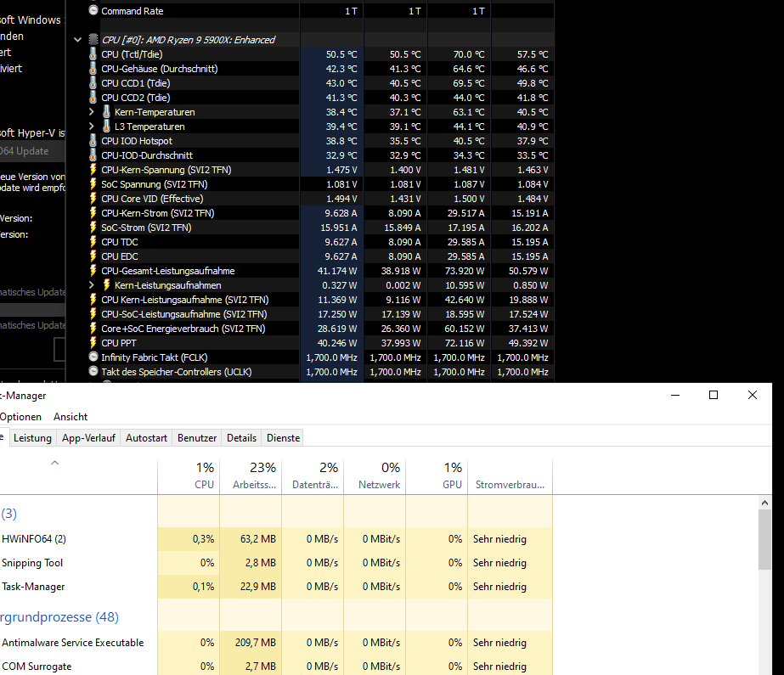Sort processes by the Stromverbrauch column header
Viewport: 784px width, 675px height.
tap(510, 476)
